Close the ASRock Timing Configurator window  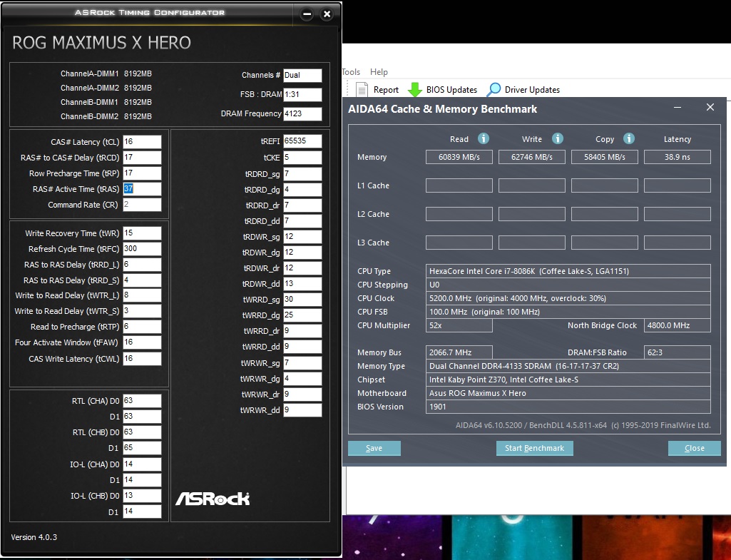[327, 14]
